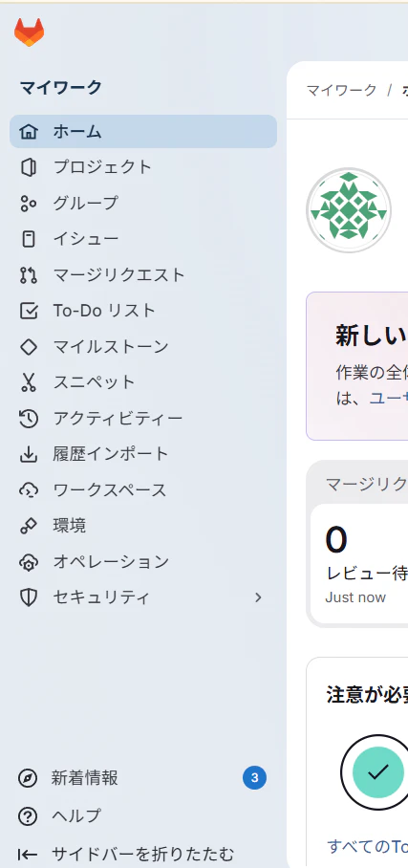This screenshot has height=868, width=408.
Task: Select the マイルストーン diamond icon
Action: pyautogui.click(x=29, y=347)
